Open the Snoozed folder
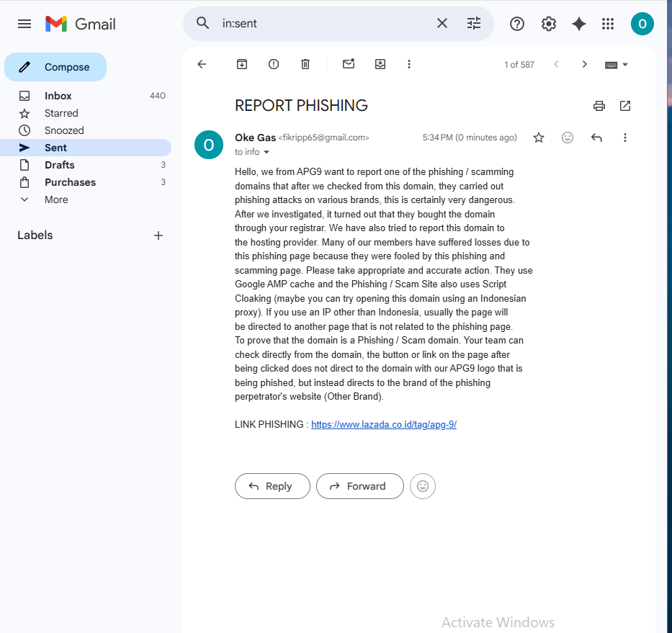 86,130
